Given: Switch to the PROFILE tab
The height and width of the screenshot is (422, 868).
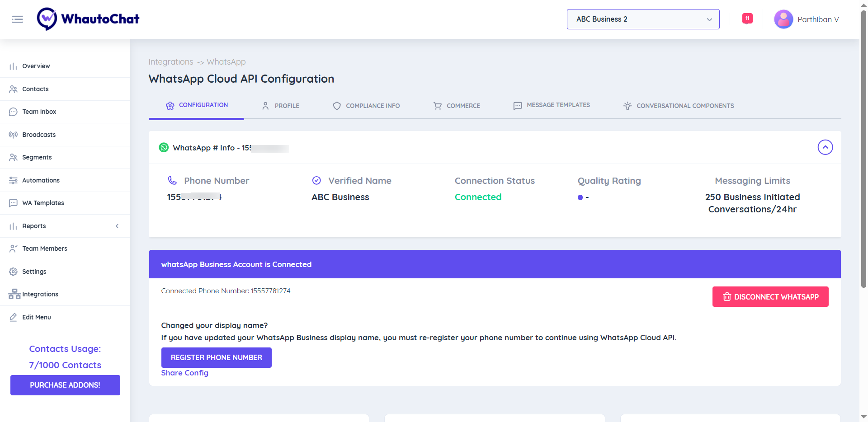Looking at the screenshot, I should 280,106.
